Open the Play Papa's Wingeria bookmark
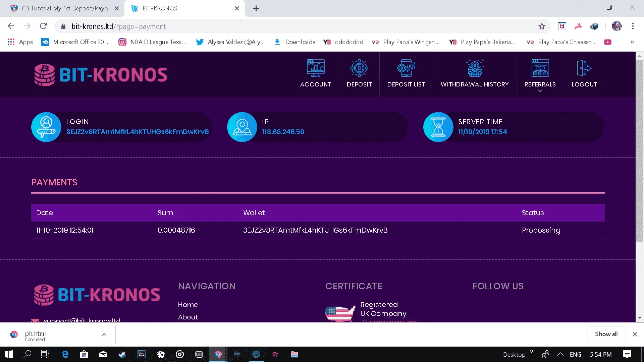This screenshot has height=362, width=644. (x=406, y=42)
